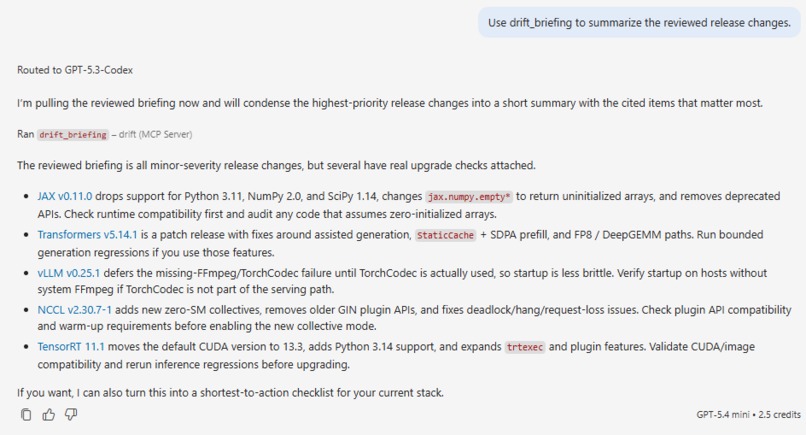Click the 'Routed to GPT-5.3-Codex' label
This screenshot has height=435, width=806.
point(75,70)
